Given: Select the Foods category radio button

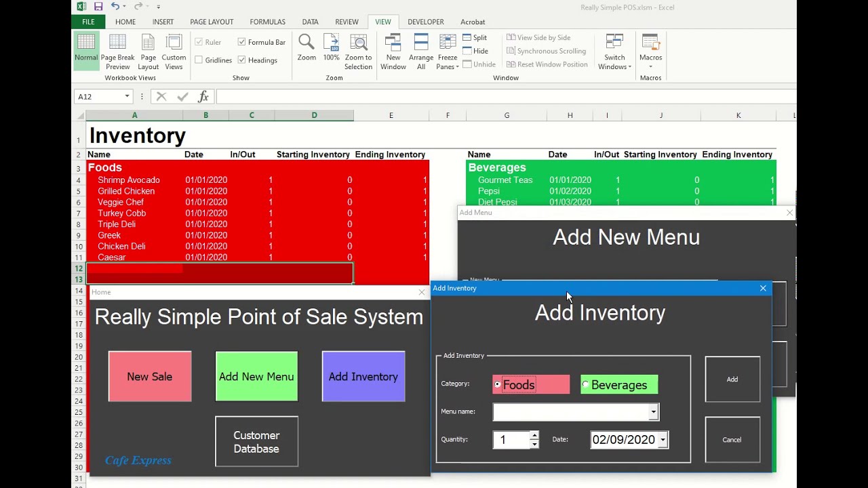Looking at the screenshot, I should pos(498,385).
